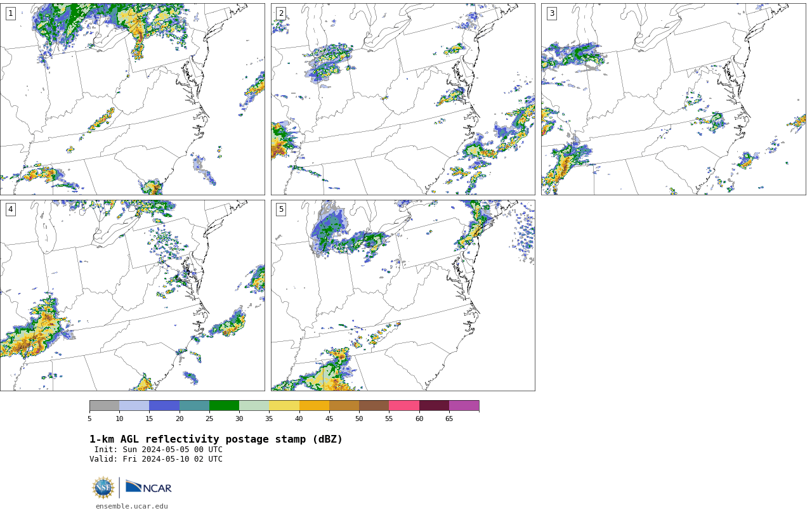The image size is (812, 513).
Task: Click the gray 5-10 dBZ color swatch
Action: [104, 406]
